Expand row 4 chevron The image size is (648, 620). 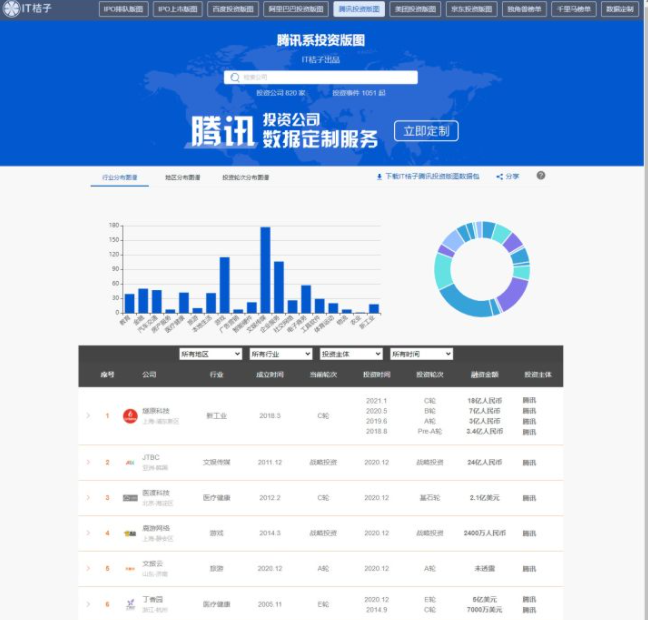(88, 533)
